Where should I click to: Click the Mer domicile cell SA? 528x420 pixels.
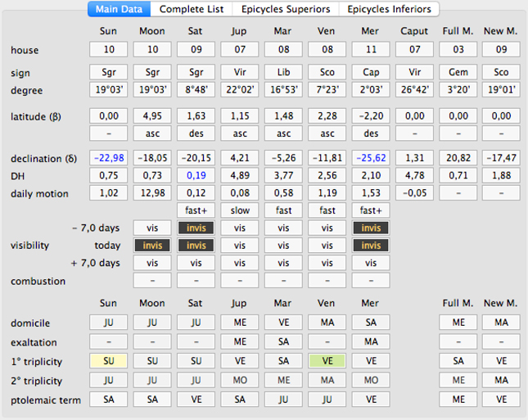371,323
